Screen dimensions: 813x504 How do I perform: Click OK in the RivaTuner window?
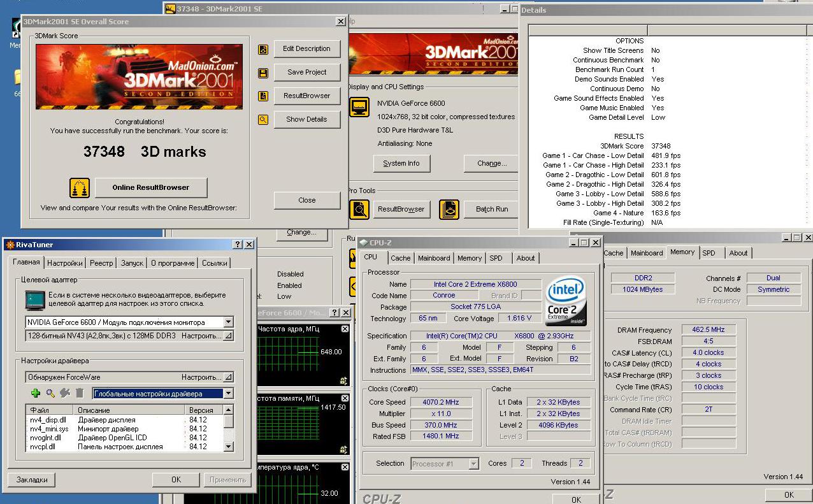coord(176,480)
